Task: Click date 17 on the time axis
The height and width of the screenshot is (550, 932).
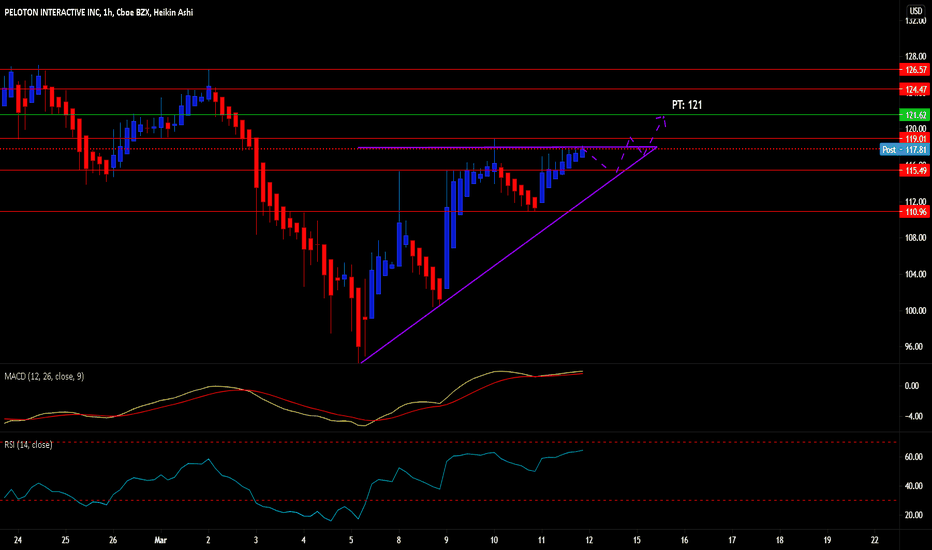Action: (732, 540)
